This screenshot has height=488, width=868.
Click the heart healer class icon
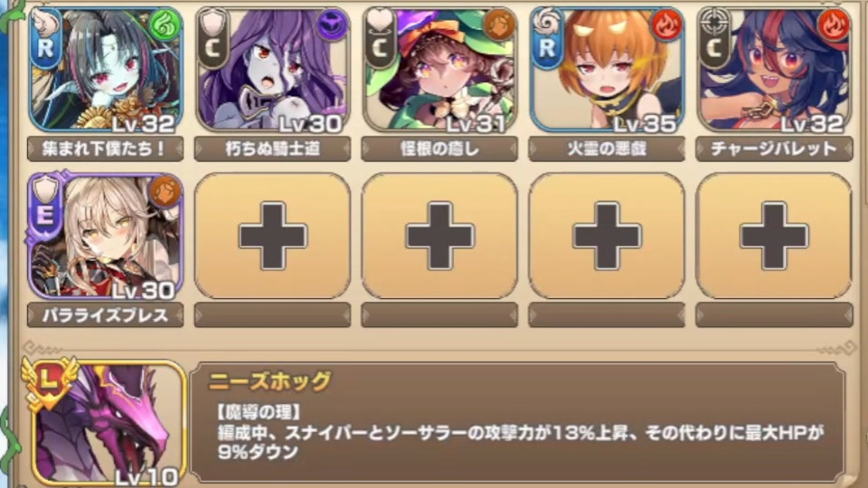tap(380, 22)
